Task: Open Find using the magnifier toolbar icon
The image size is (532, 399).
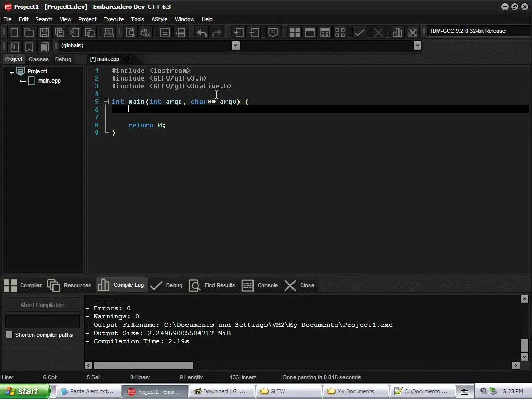Action: [130, 33]
